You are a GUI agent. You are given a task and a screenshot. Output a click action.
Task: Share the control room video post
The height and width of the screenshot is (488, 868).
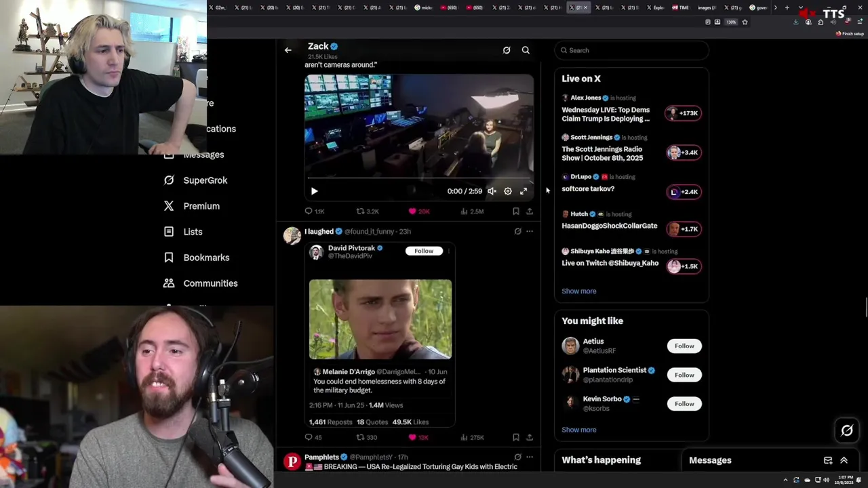[530, 211]
